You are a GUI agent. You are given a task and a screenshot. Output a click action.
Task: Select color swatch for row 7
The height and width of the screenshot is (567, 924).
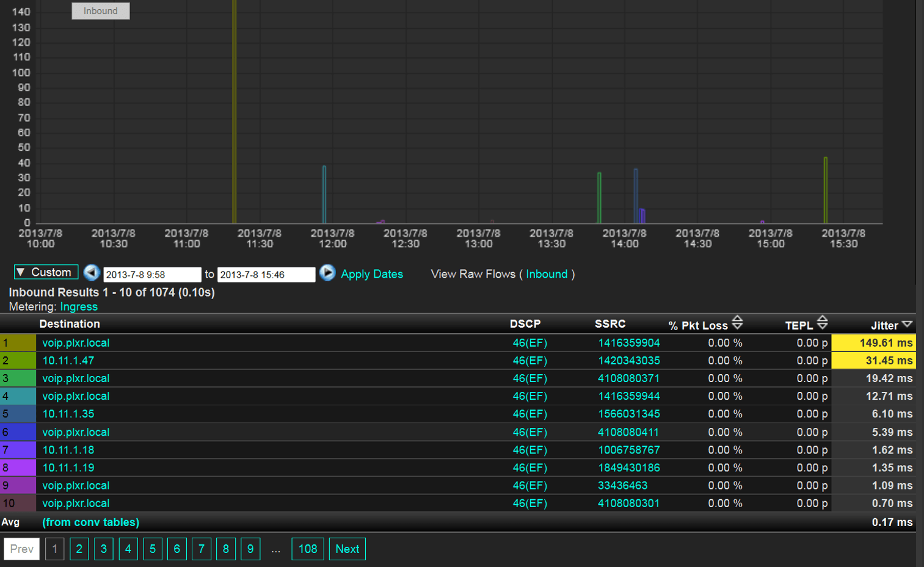click(18, 450)
